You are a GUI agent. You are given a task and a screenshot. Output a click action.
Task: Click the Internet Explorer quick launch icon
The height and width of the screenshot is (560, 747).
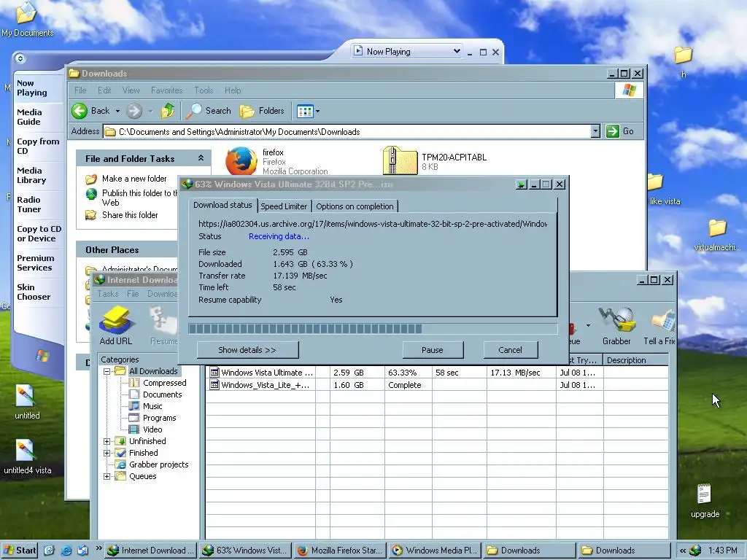66,551
